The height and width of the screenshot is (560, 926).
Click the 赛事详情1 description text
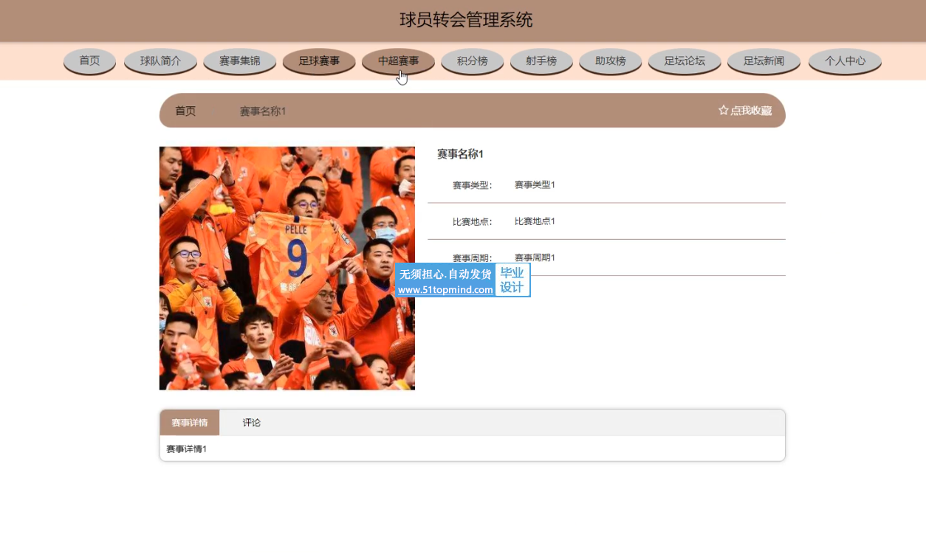(x=187, y=449)
